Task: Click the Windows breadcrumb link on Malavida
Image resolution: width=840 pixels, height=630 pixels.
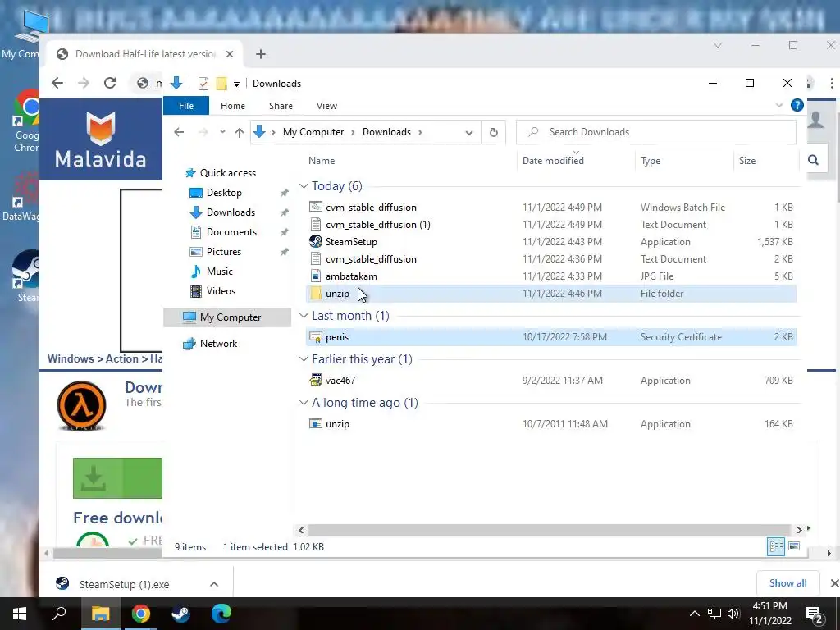Action: tap(71, 359)
